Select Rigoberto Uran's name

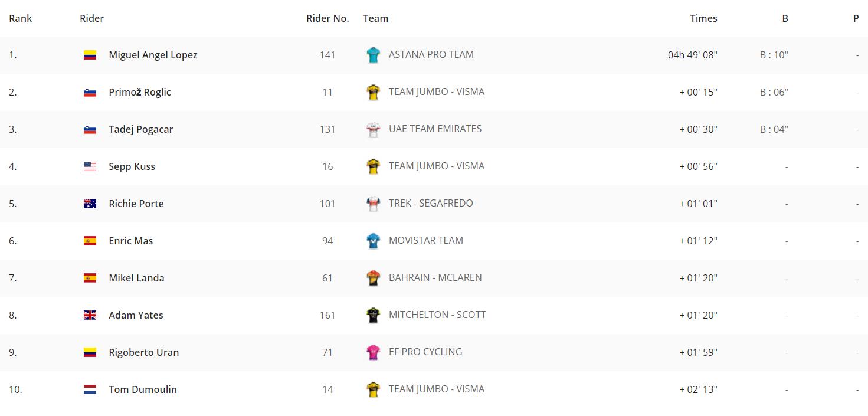click(144, 352)
